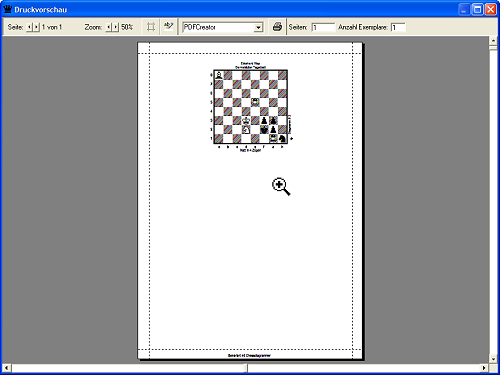Click the vertical scrollbar up arrow

493,41
